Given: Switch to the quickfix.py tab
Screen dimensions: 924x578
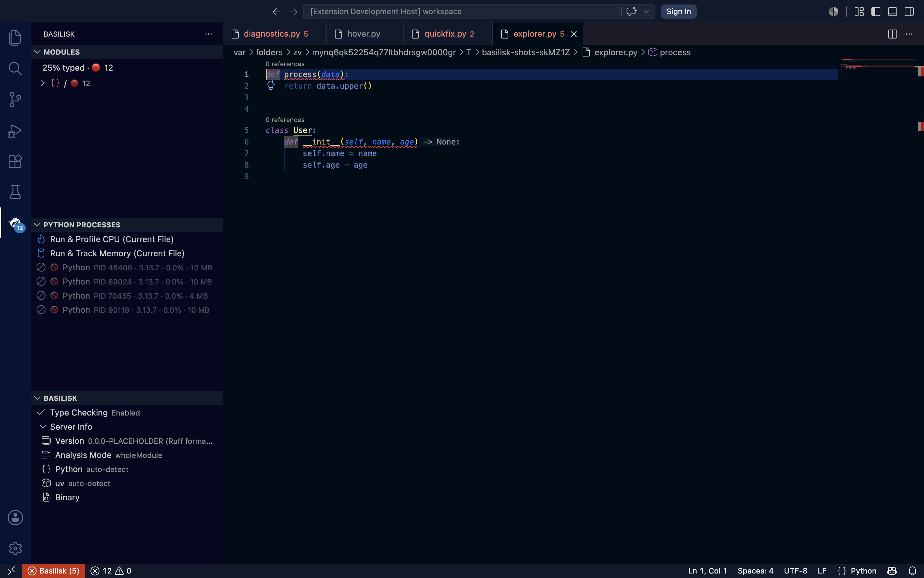Looking at the screenshot, I should point(448,34).
